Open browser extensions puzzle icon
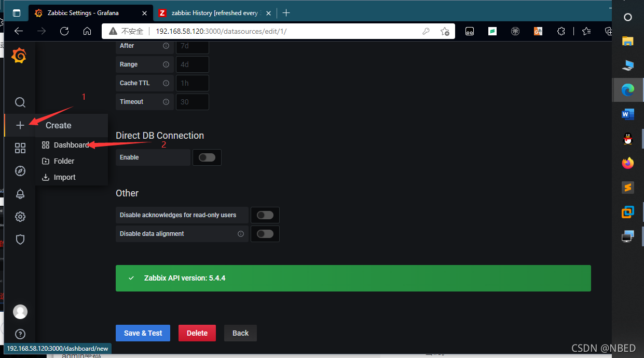 [561, 31]
